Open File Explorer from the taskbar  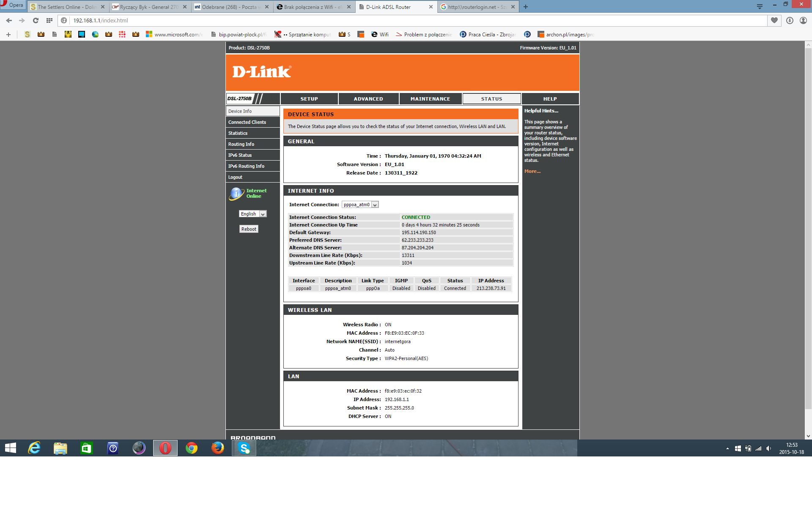tap(60, 448)
